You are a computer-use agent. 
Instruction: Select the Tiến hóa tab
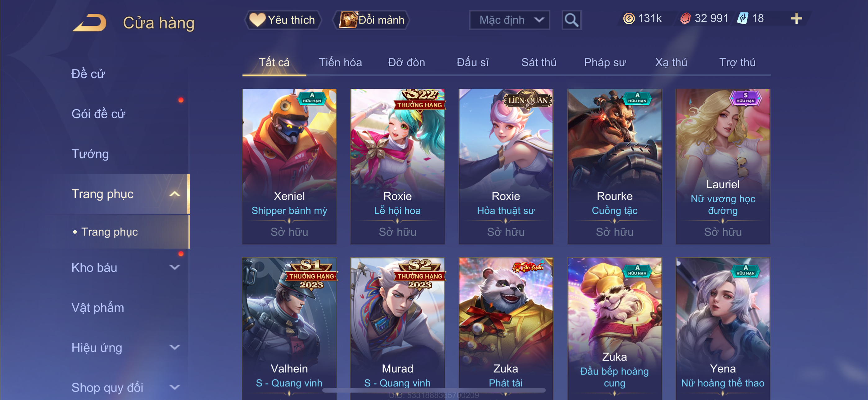click(340, 62)
